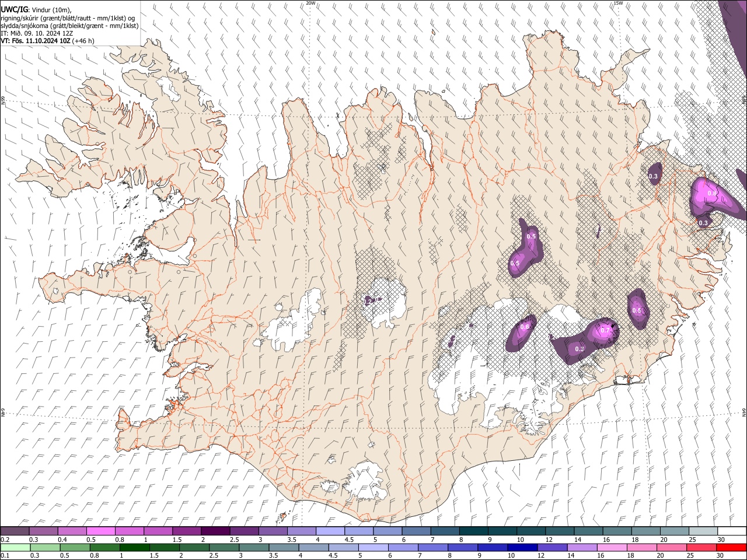Screen dimensions: 747x560
Task: Pick upper legend swatch starting at 6
Action: pyautogui.click(x=416, y=531)
